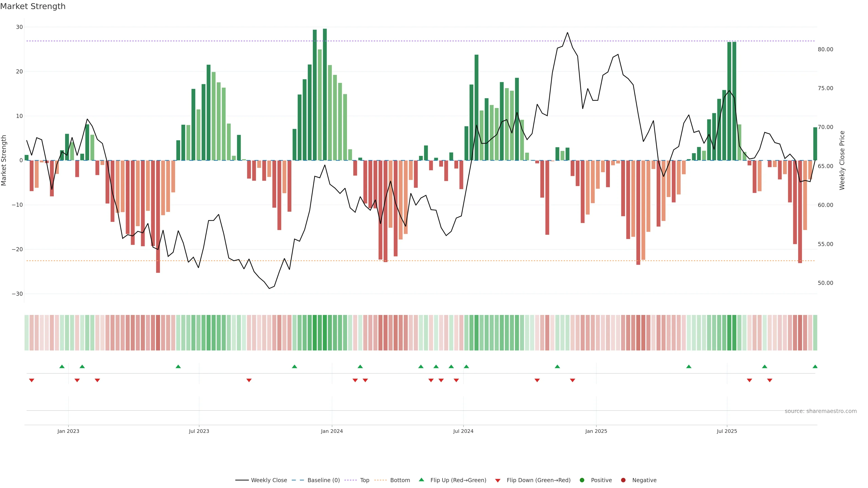868x488 pixels.
Task: Click the rightmost green flip-up triangle marker
Action: [815, 366]
